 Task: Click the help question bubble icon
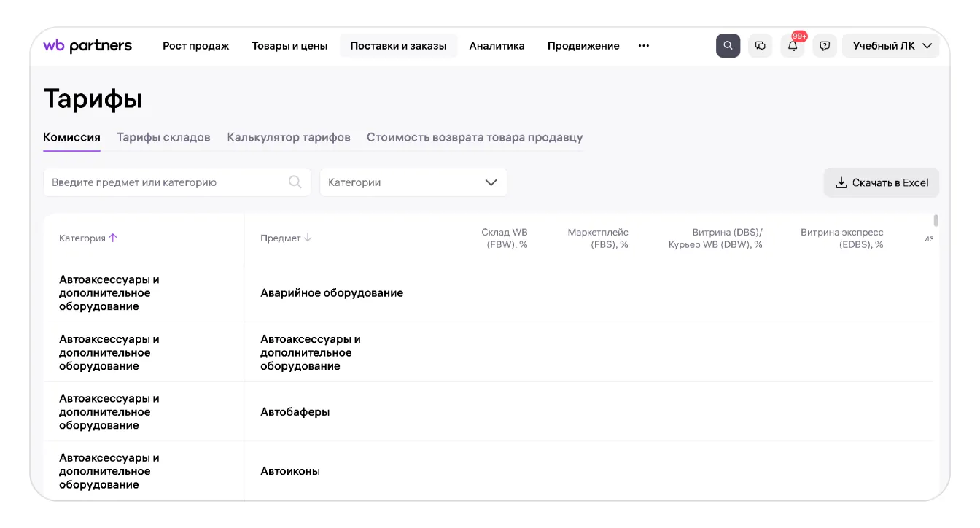click(825, 46)
